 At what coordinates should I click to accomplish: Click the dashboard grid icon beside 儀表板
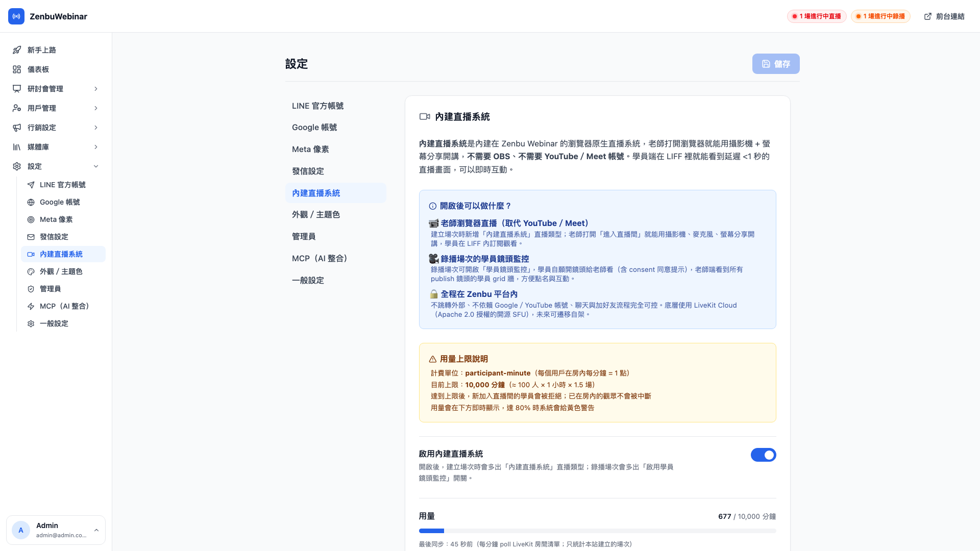[x=17, y=69]
